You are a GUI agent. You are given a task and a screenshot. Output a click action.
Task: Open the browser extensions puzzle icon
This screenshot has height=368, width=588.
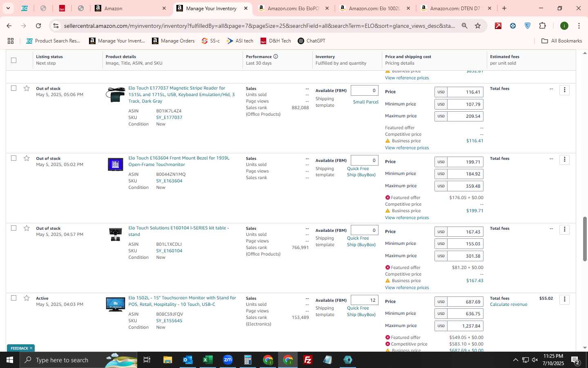click(542, 26)
